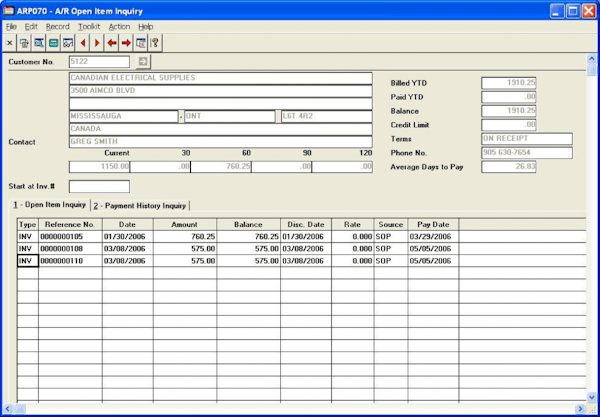
Task: Click the Billed YTD value field
Action: pyautogui.click(x=509, y=83)
